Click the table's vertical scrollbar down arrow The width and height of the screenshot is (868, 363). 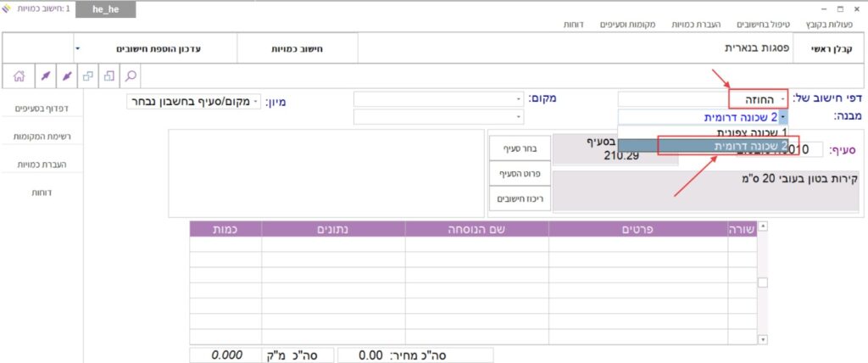click(762, 339)
